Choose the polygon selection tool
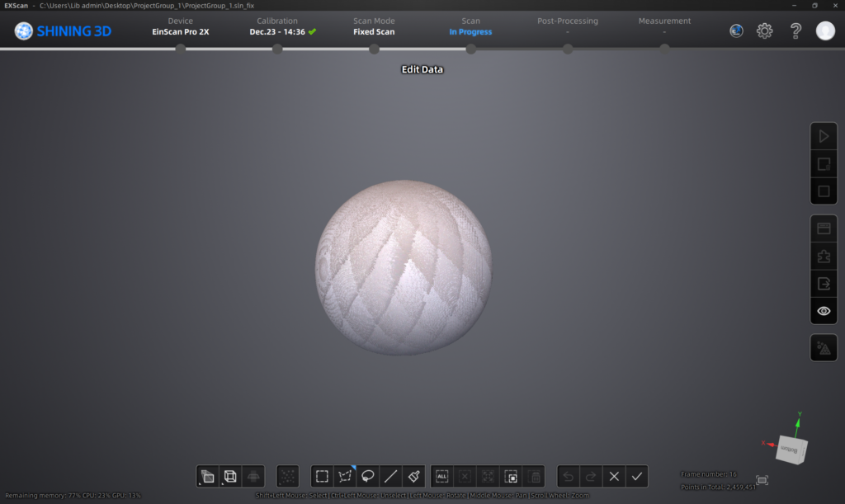 (345, 476)
